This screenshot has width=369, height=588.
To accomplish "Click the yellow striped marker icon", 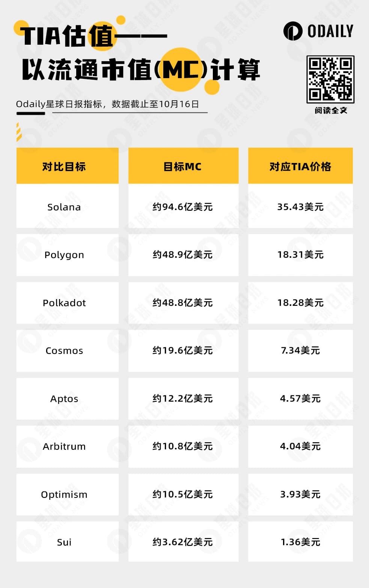I will pyautogui.click(x=19, y=132).
